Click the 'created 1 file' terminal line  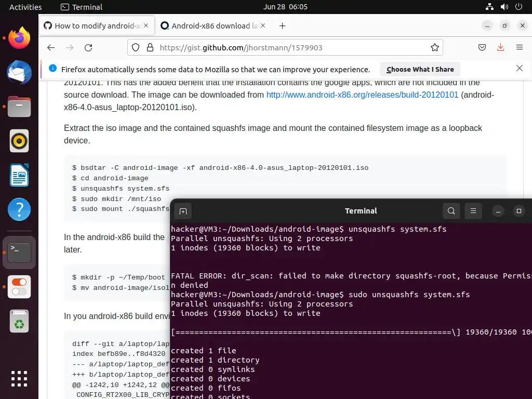pos(204,351)
